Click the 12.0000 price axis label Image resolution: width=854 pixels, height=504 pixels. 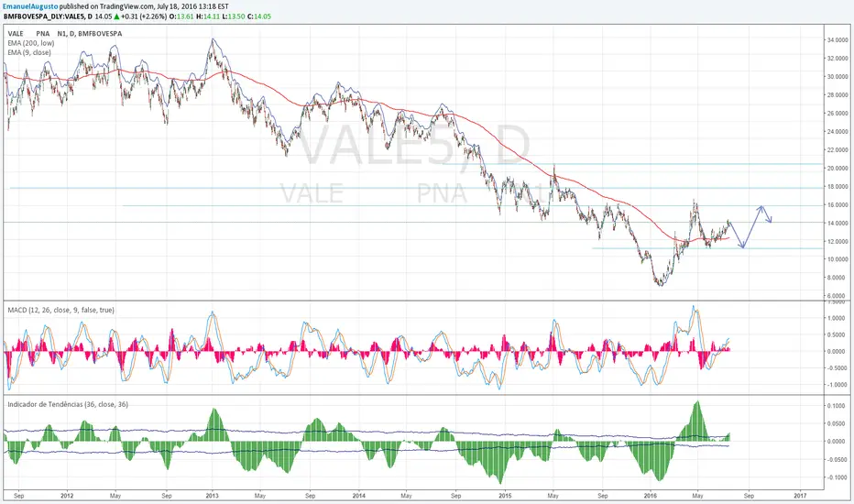tap(838, 241)
